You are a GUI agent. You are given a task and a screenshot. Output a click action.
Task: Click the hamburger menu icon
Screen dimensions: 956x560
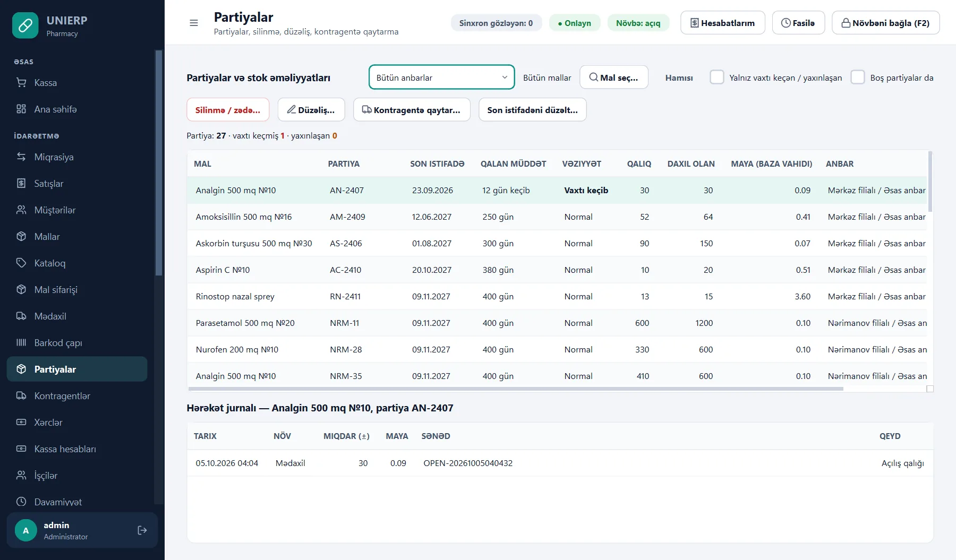point(194,23)
